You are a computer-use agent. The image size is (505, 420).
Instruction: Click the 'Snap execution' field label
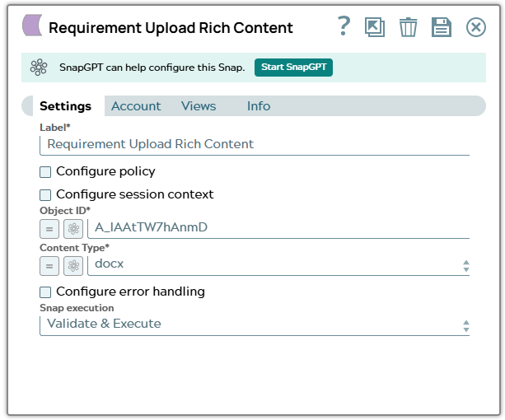tap(77, 308)
